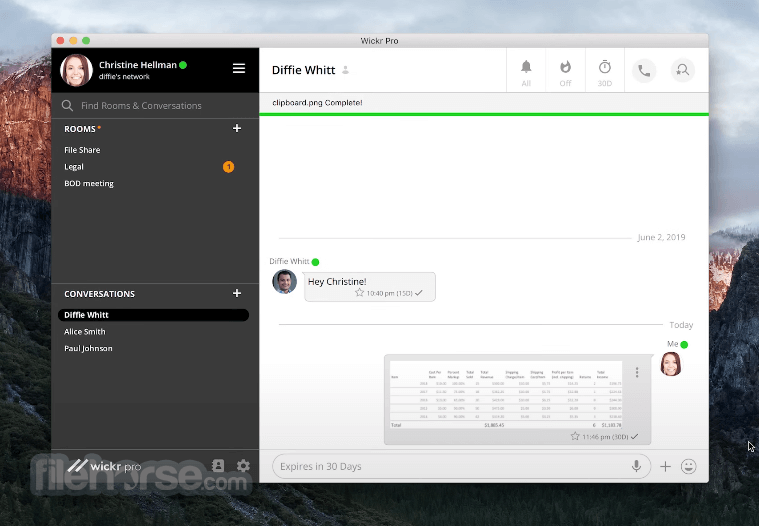Viewport: 759px width, 526px height.
Task: Start a voice call with Diffie Whitt
Action: coord(644,71)
